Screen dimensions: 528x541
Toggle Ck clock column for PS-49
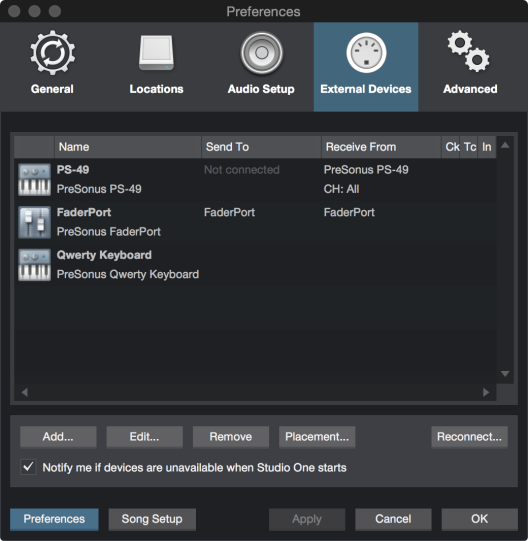point(451,179)
